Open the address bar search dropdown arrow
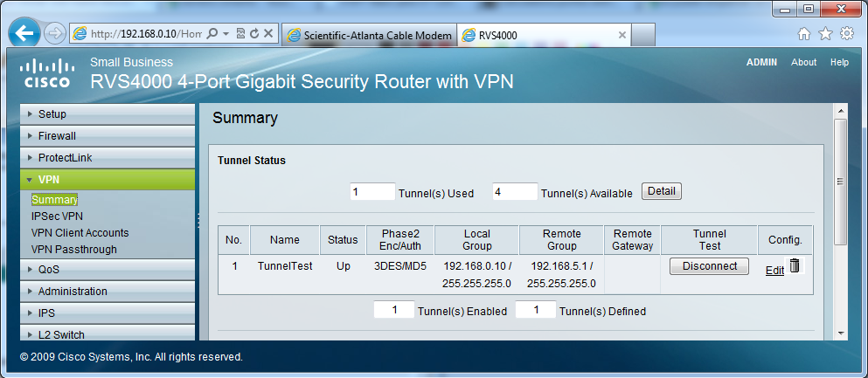Screen dimensions: 868x378 coord(226,34)
